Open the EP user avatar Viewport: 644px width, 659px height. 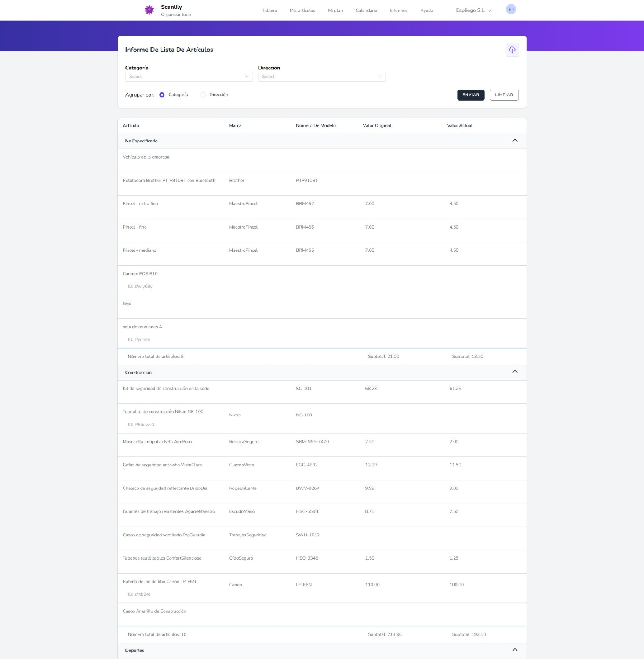pyautogui.click(x=511, y=10)
